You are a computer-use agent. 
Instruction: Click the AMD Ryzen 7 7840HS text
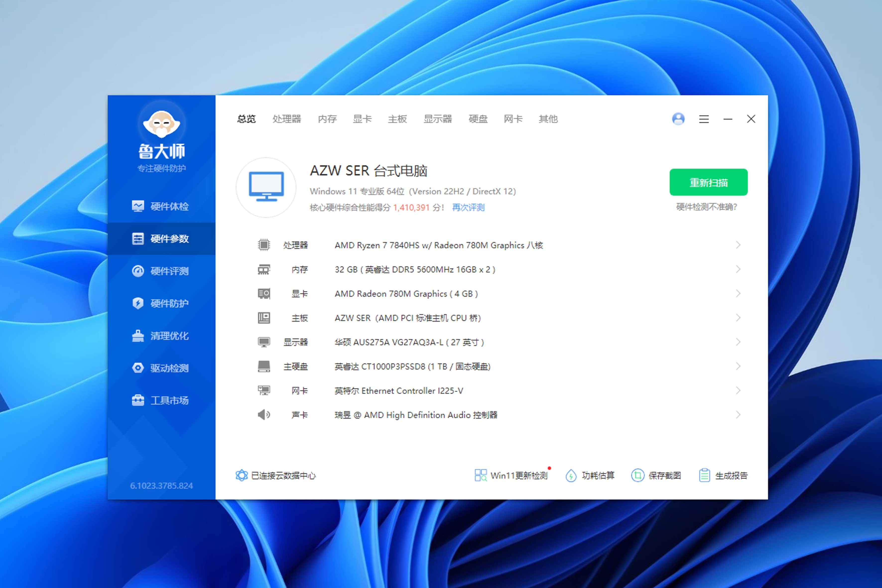[439, 245]
